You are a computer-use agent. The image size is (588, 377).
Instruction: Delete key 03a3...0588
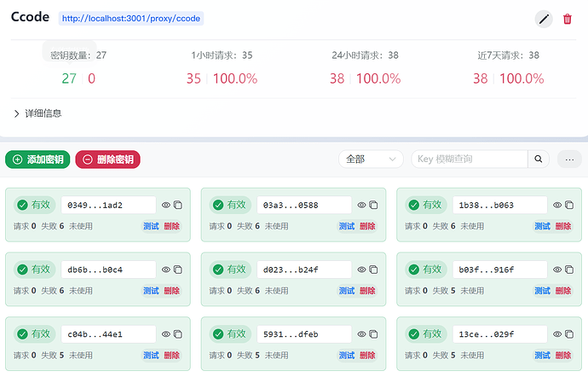[x=367, y=226]
